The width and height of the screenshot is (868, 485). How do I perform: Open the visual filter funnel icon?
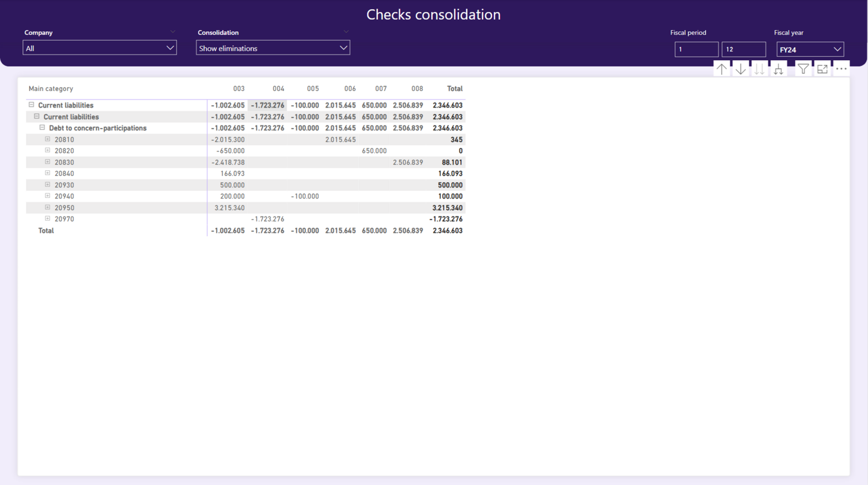[803, 69]
